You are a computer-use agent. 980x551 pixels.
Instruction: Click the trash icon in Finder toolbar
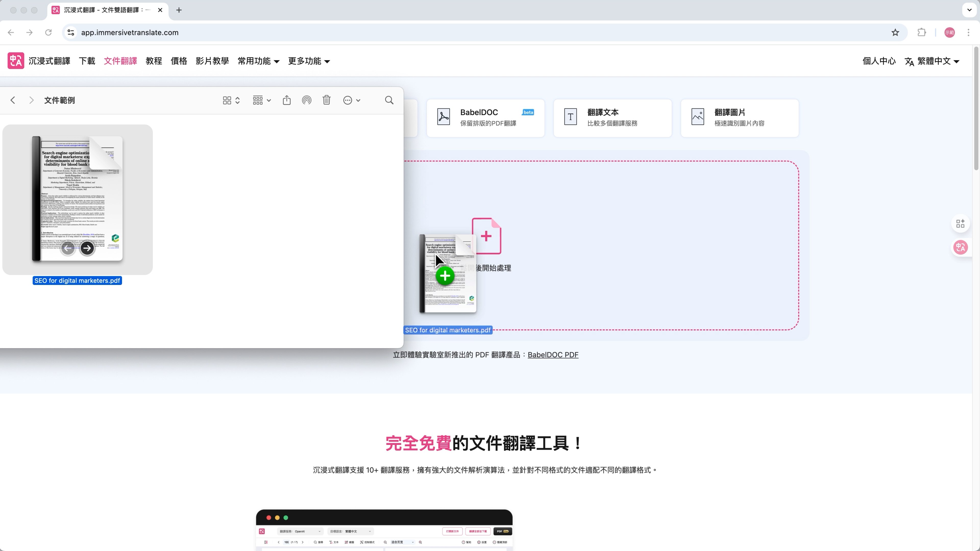(x=326, y=100)
